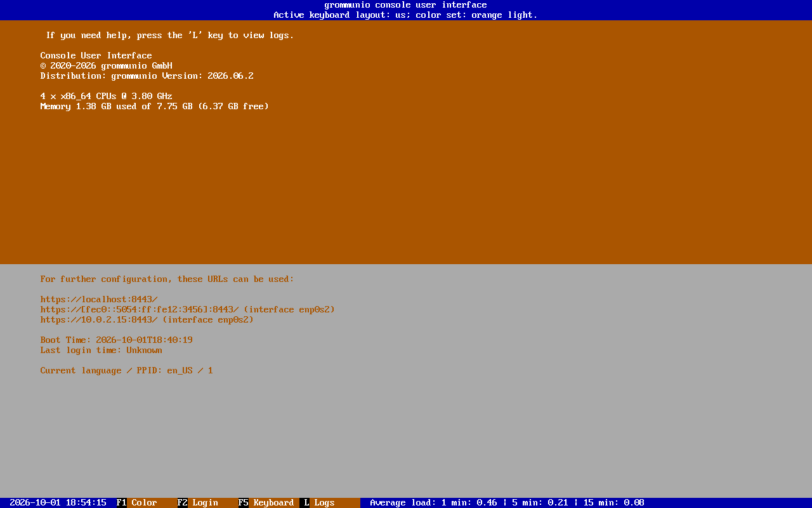The image size is (812, 508).
Task: Click the 'Last login time: Unknown' line
Action: pyautogui.click(x=101, y=351)
